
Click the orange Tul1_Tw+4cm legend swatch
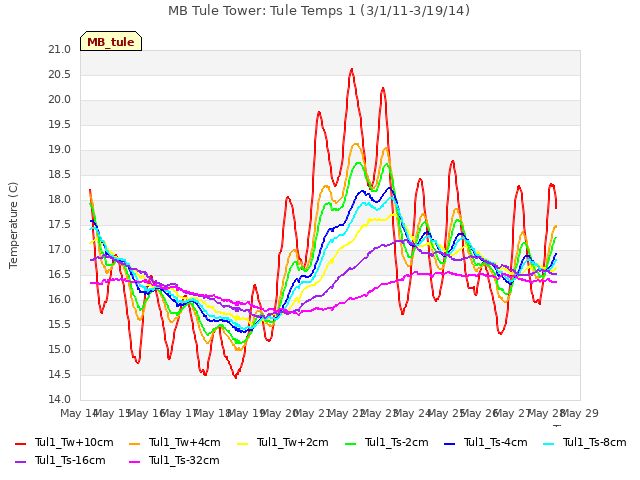pyautogui.click(x=134, y=443)
